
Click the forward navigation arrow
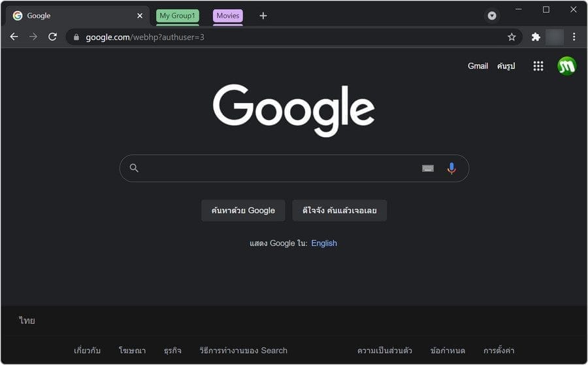point(33,37)
